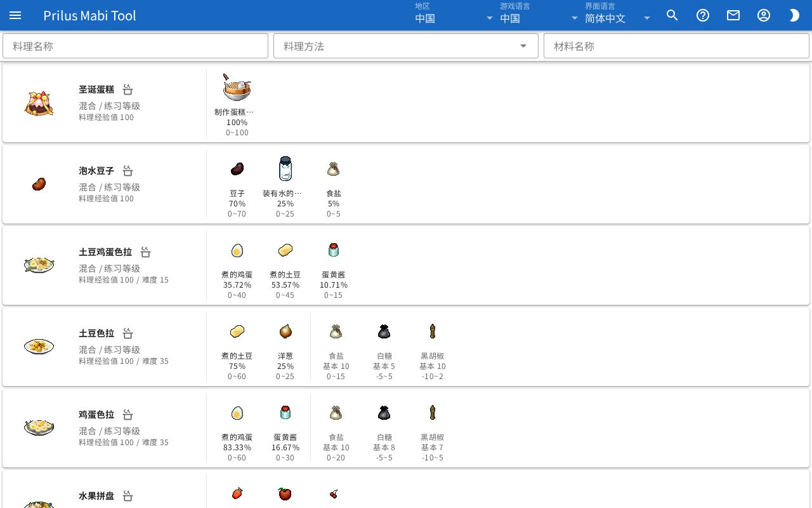Select 黑胡椒 pepper icon in 土豆色拉 row
Screen dimensions: 812x508
tap(433, 331)
